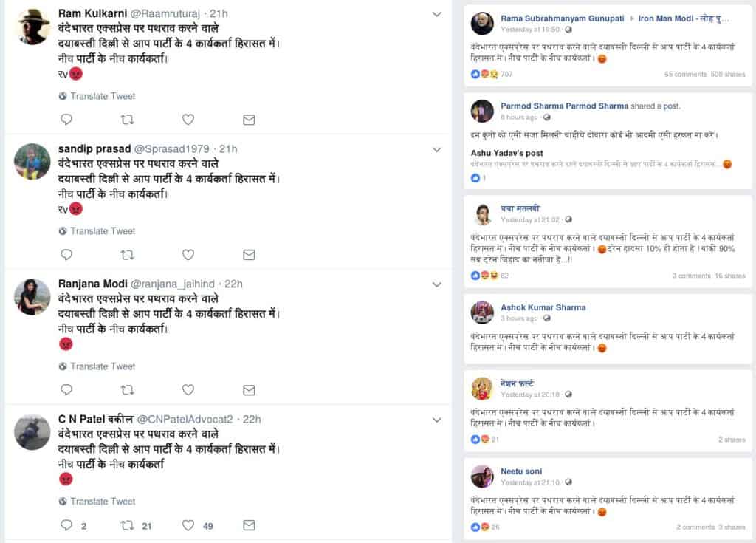Image resolution: width=756 pixels, height=543 pixels.
Task: Click Translate Tweet under Ram Kulkarni's post
Action: click(x=102, y=96)
